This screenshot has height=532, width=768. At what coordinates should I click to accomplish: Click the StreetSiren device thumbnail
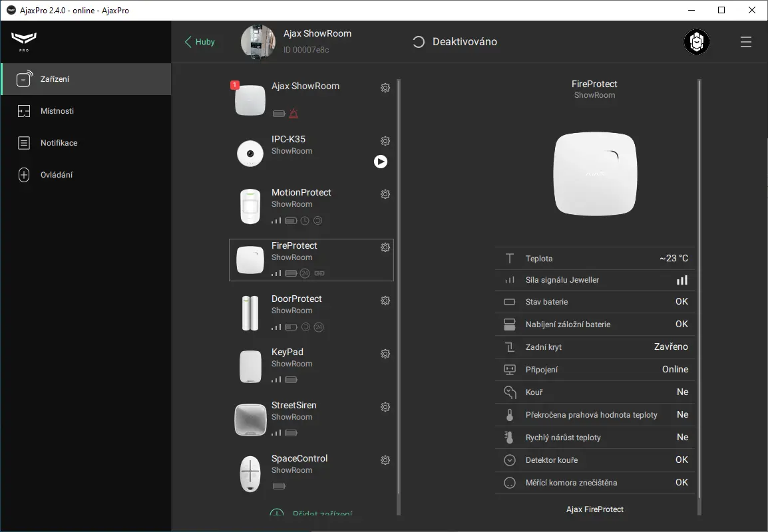250,420
